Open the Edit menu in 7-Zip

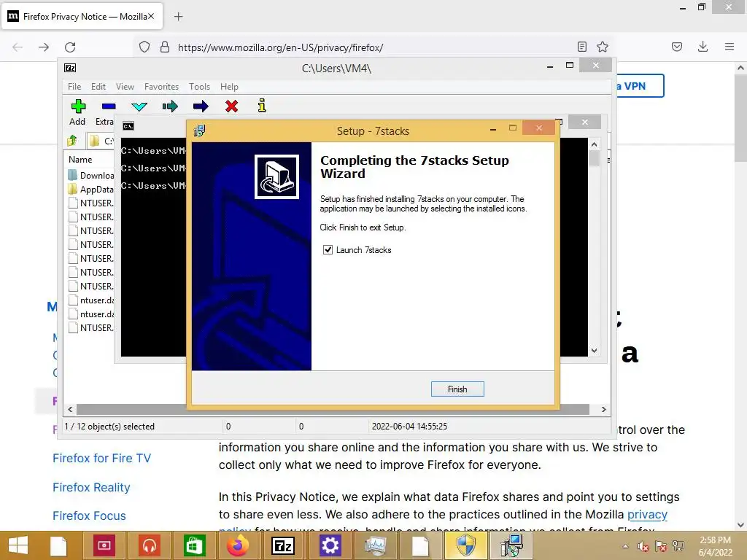coord(98,87)
